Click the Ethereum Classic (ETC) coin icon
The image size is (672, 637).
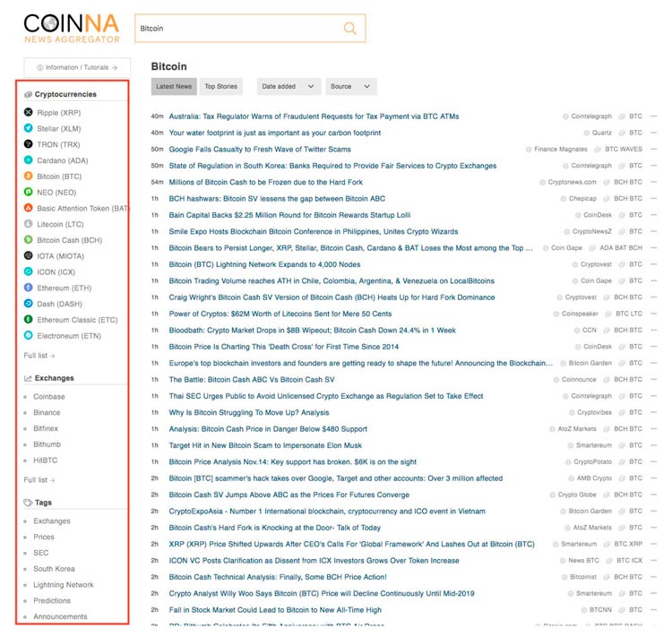[x=29, y=319]
